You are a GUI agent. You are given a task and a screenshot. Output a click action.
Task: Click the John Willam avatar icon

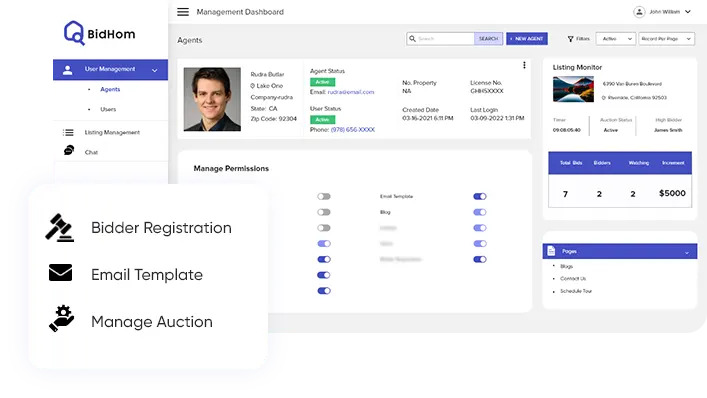point(639,12)
